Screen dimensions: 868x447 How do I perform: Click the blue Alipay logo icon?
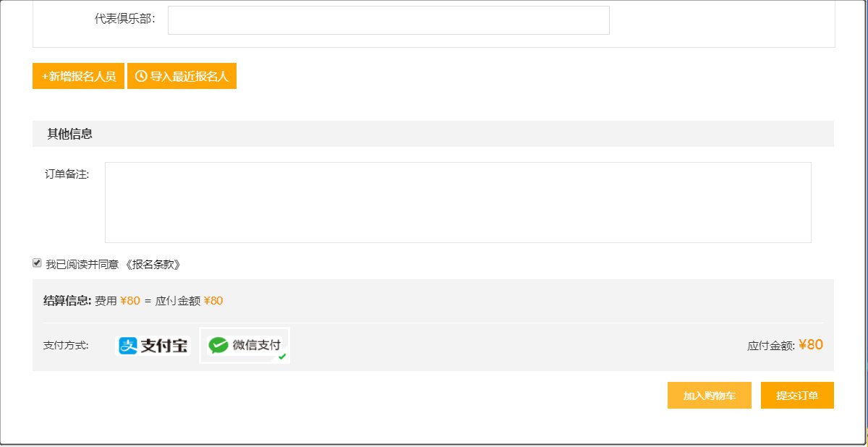pos(128,346)
